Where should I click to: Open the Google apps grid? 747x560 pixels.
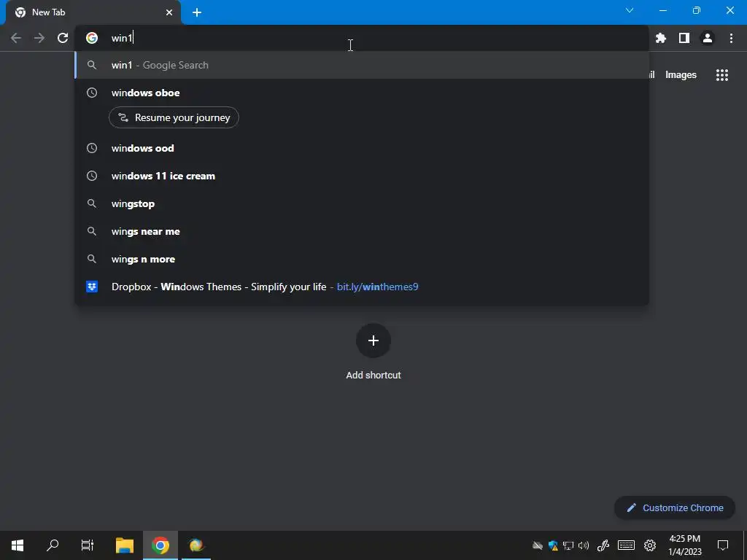point(722,75)
